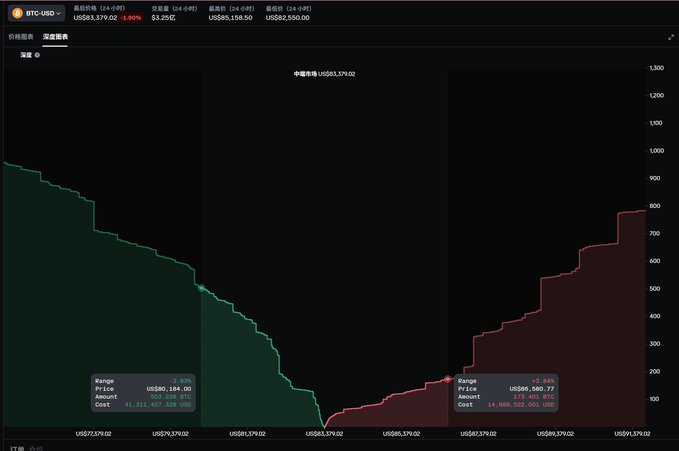This screenshot has width=679, height=451.
Task: Click the y-axis label 1,300
Action: click(656, 68)
